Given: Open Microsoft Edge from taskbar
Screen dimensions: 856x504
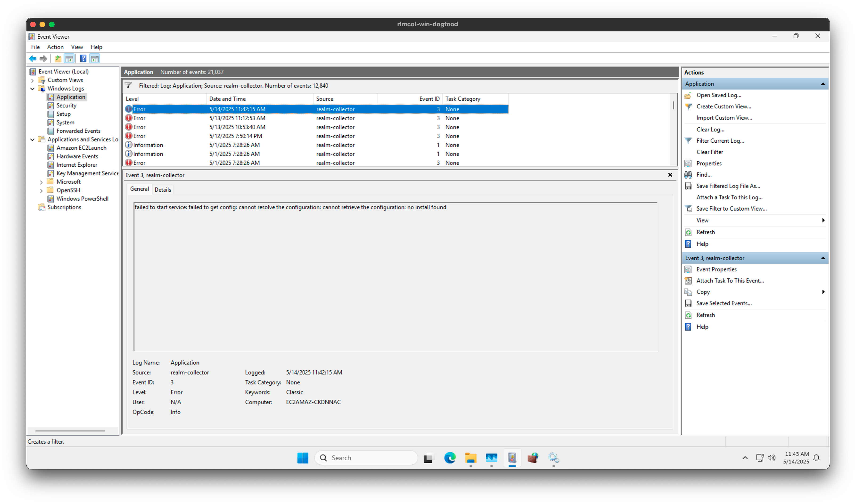Looking at the screenshot, I should pyautogui.click(x=450, y=458).
